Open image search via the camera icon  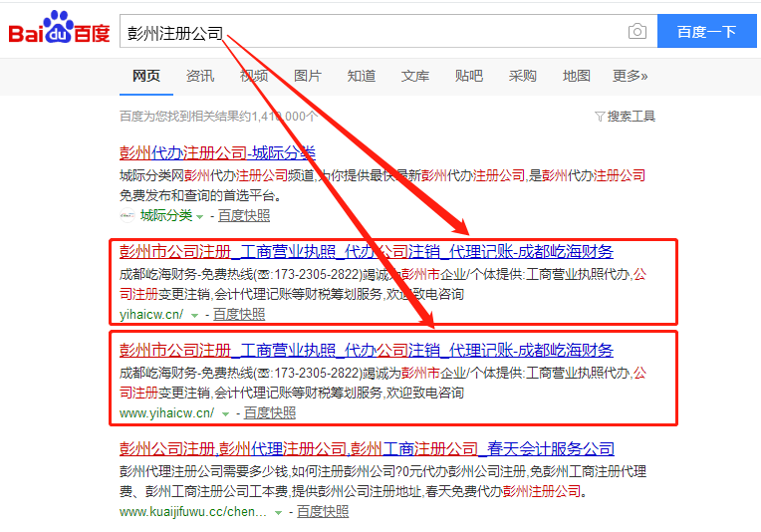tap(636, 32)
